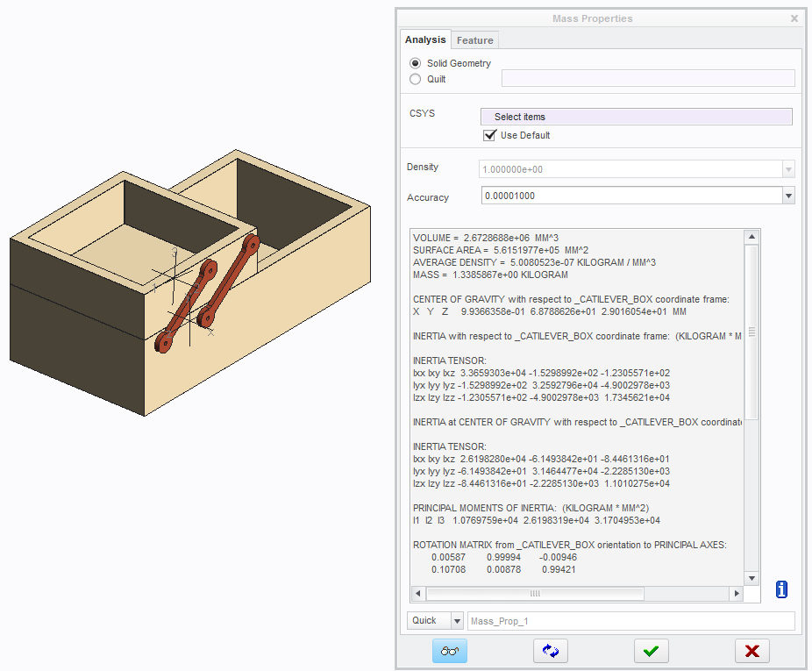Click the Density value 1.000000e+00 field
The width and height of the screenshot is (812, 671).
coord(630,169)
